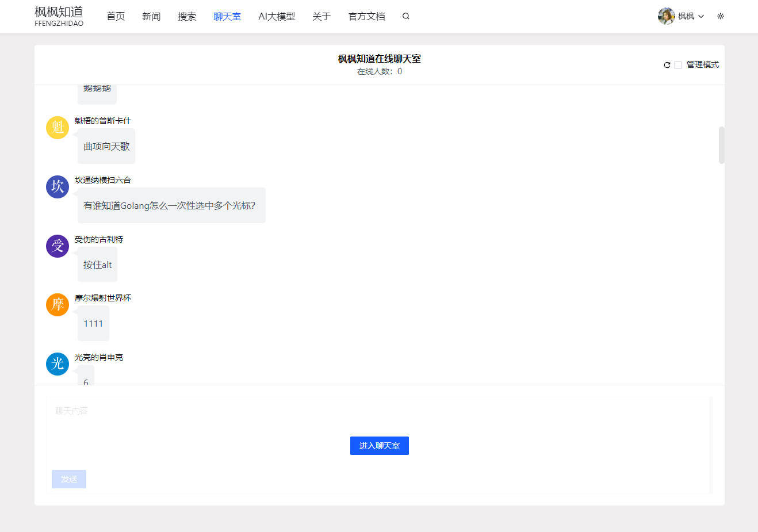This screenshot has width=758, height=532.
Task: Go to the 新闻 page
Action: click(151, 17)
